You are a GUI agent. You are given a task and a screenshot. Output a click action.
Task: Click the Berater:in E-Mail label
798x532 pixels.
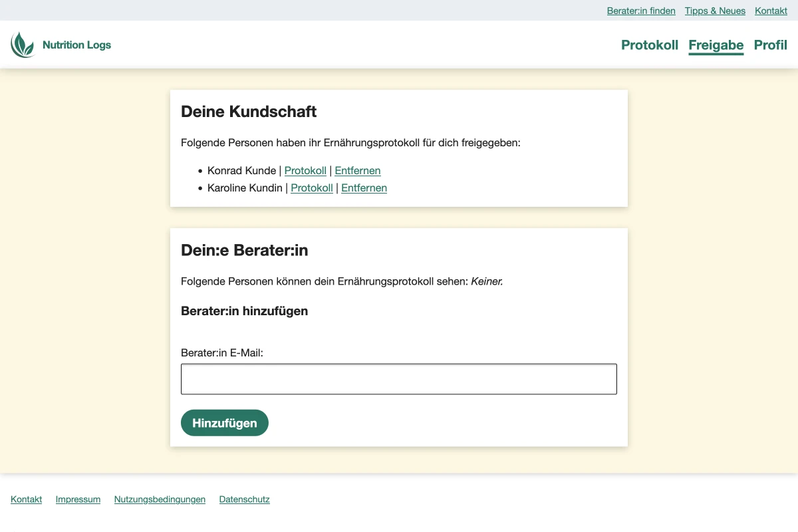[x=221, y=352]
